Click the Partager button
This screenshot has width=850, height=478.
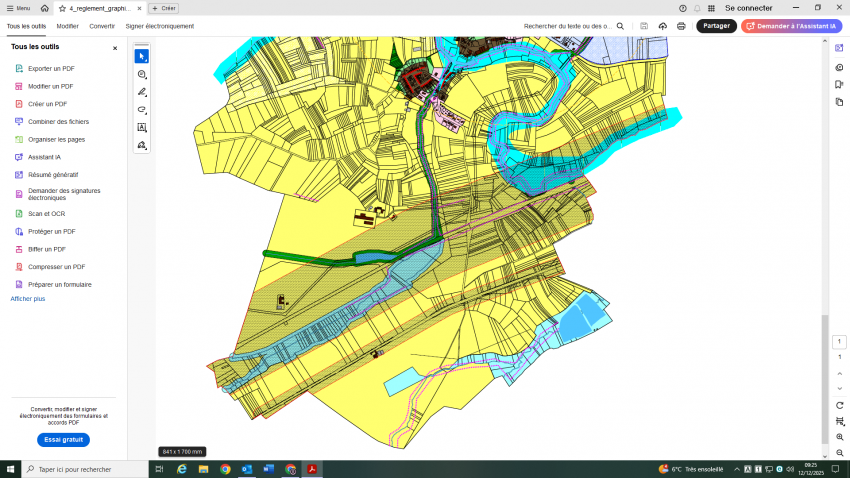coord(716,26)
